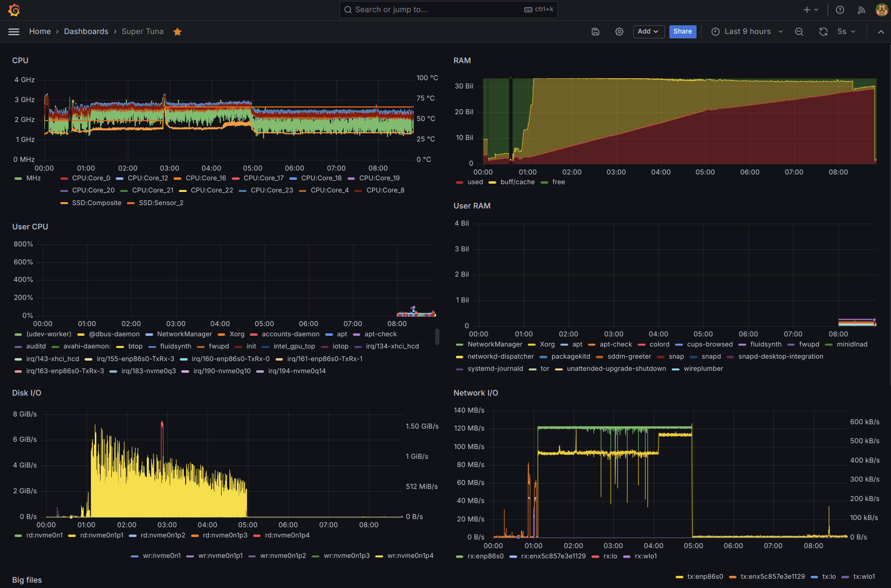The height and width of the screenshot is (588, 891).
Task: Go to Home breadcrumb
Action: tap(40, 32)
